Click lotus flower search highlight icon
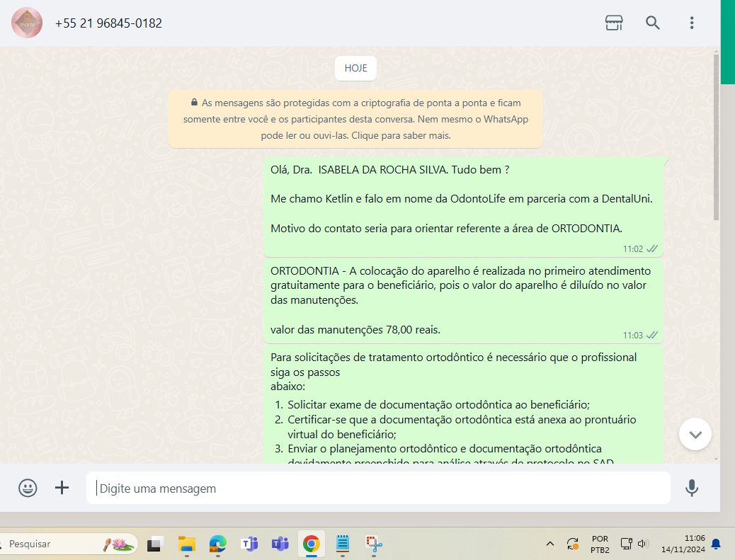735x560 pixels. [x=120, y=544]
